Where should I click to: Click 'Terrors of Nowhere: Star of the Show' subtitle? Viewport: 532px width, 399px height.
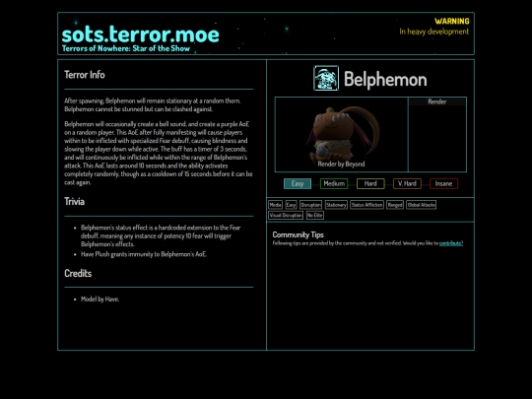126,48
